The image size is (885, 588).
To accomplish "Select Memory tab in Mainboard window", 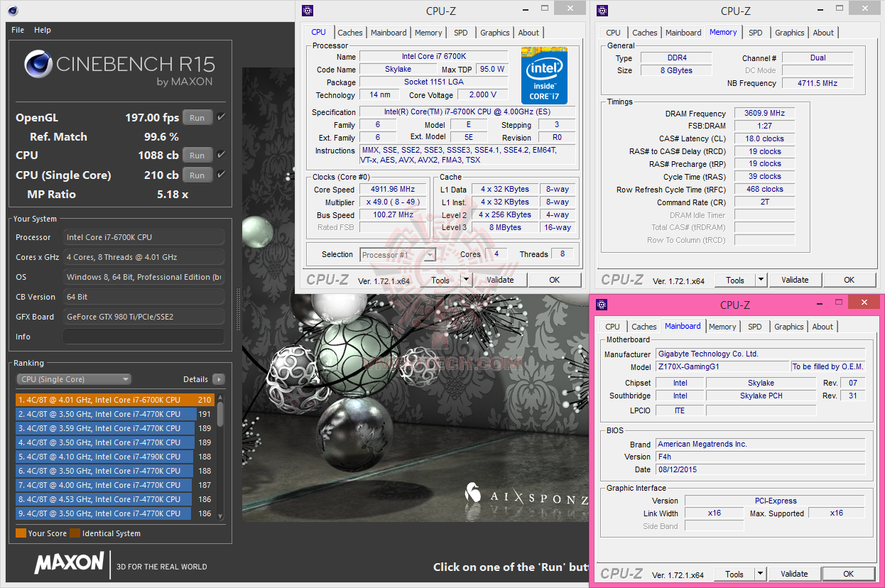I will [722, 327].
